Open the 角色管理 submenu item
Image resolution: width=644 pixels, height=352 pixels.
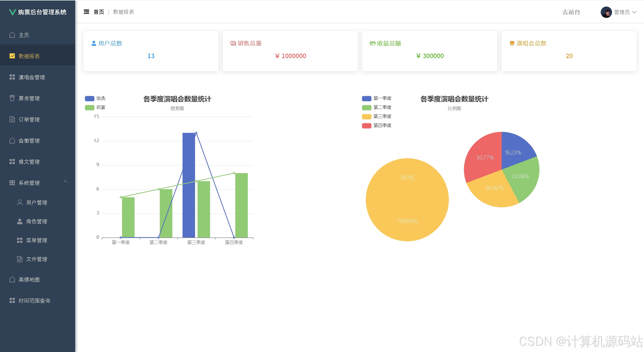(x=38, y=221)
